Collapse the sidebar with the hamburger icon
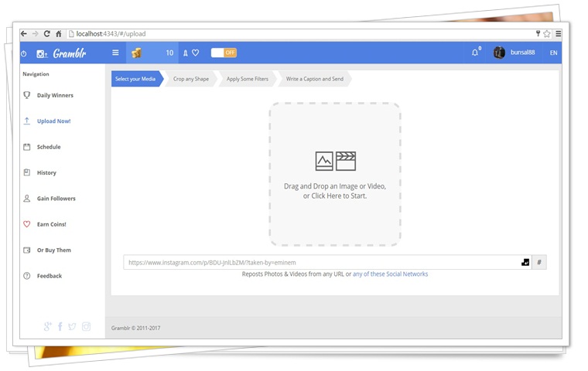Viewport: 588px width, 371px height. click(x=115, y=53)
